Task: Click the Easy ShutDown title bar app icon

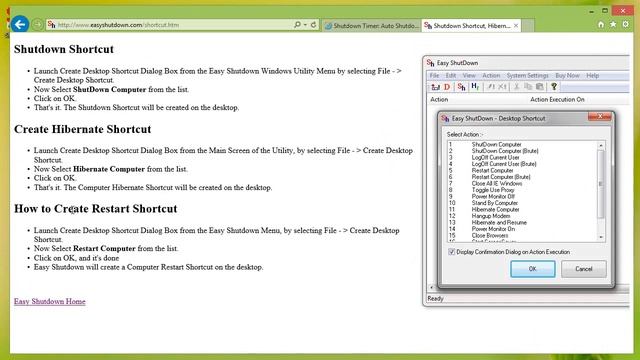Action: 430,63
